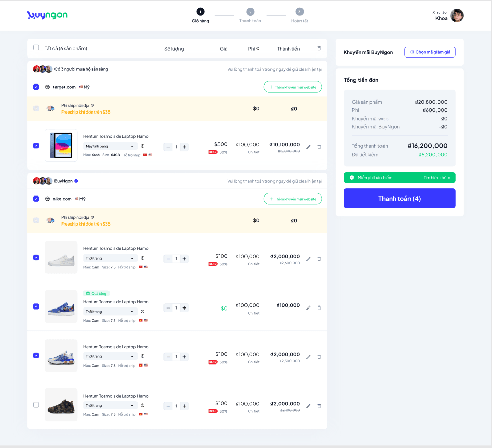Open Tìm hiểu thêm insurance link
This screenshot has height=448, width=492.
coord(437,178)
